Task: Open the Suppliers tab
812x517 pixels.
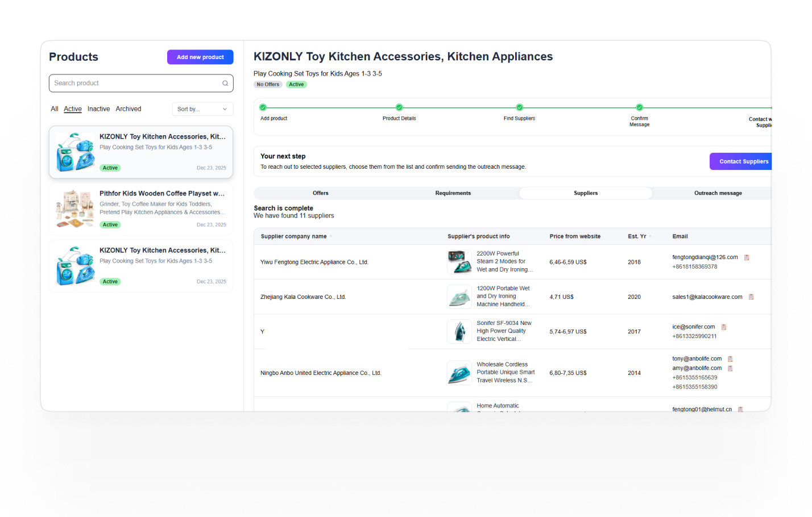Action: (x=586, y=193)
